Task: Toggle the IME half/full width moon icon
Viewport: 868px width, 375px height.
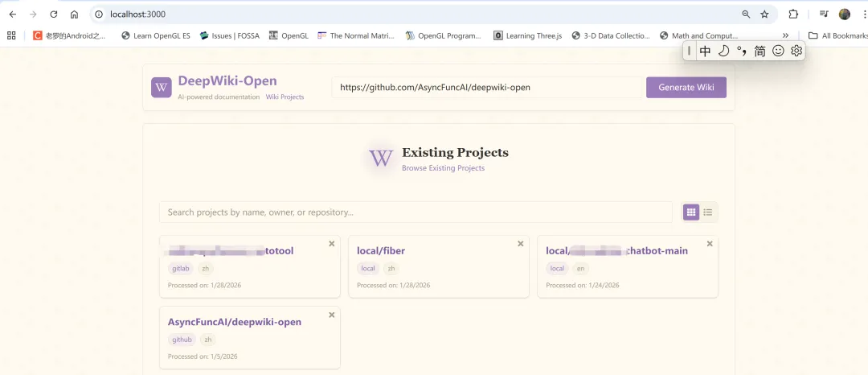Action: point(723,51)
